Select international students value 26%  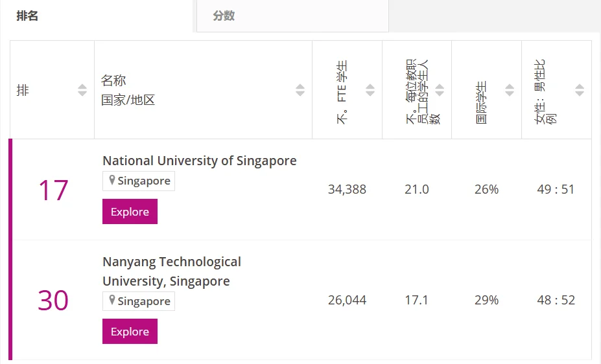click(486, 190)
